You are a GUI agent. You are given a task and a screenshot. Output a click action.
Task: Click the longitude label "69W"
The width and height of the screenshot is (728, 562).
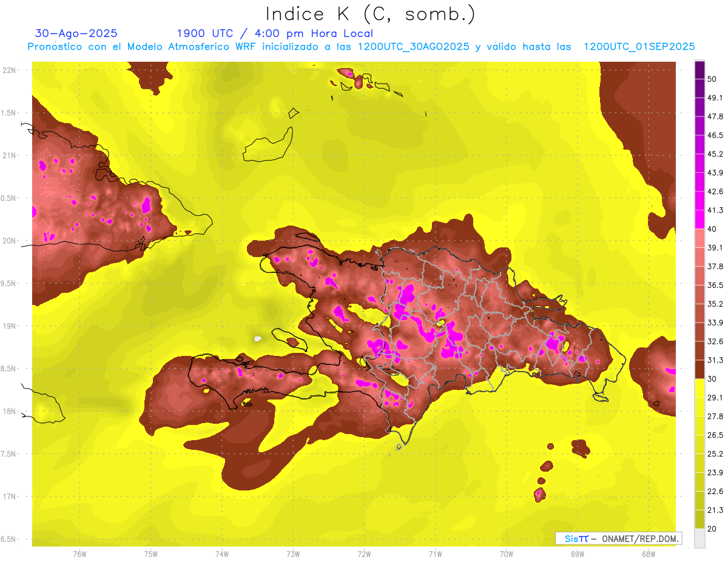pyautogui.click(x=578, y=554)
